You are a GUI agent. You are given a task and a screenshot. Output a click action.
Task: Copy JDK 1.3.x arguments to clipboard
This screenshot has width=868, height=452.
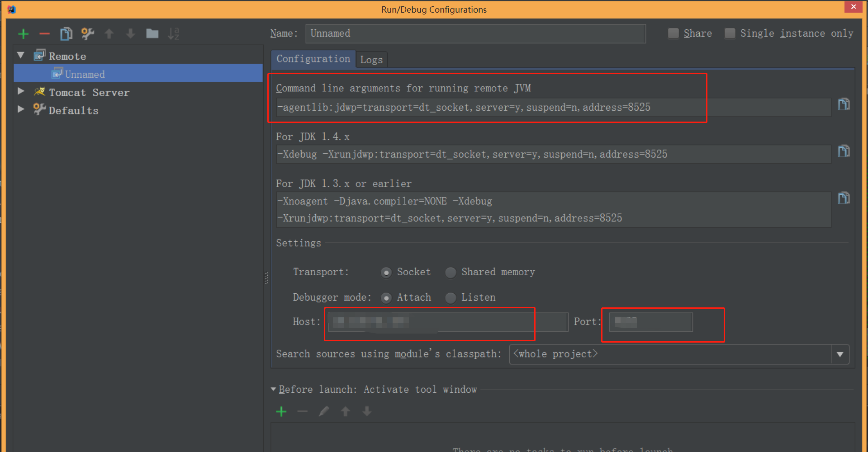click(x=844, y=198)
